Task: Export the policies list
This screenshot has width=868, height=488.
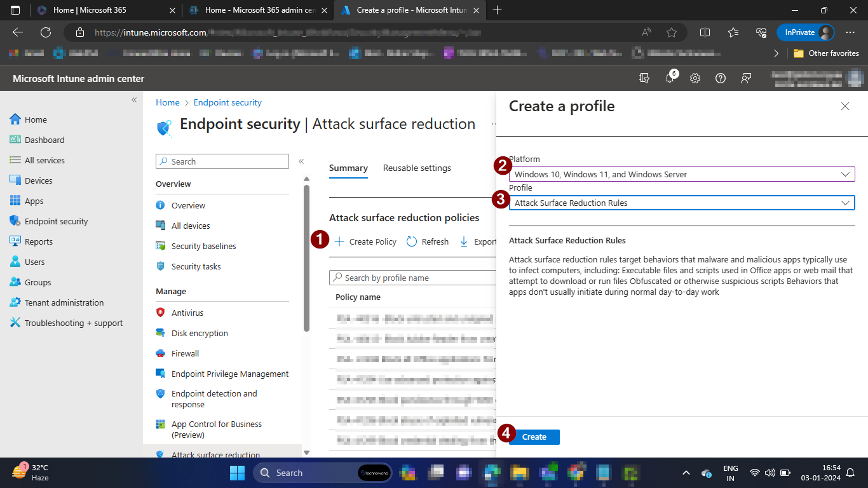Action: [478, 241]
